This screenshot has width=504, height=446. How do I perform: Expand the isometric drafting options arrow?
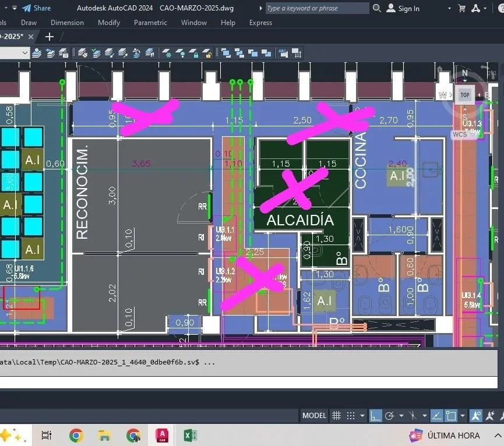point(425,416)
